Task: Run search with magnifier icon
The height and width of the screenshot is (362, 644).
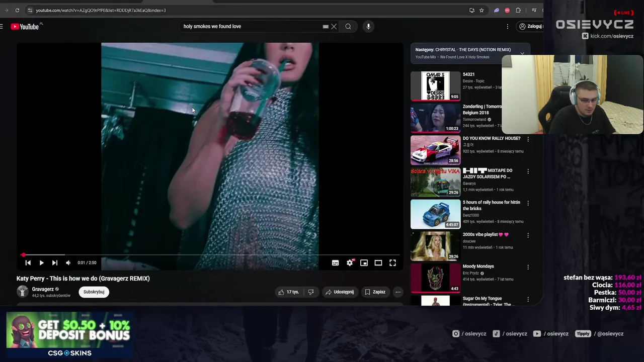Action: click(348, 27)
